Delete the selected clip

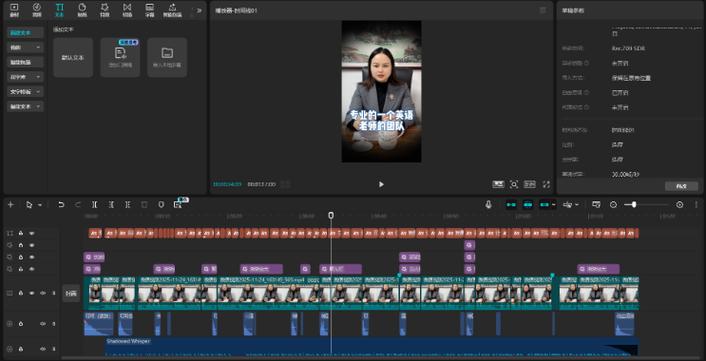(144, 204)
